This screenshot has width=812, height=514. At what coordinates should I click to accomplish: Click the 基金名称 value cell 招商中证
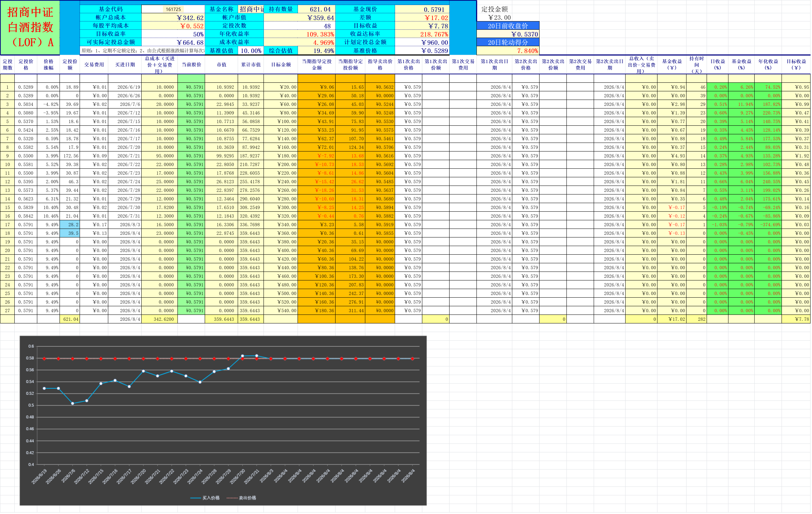(251, 9)
